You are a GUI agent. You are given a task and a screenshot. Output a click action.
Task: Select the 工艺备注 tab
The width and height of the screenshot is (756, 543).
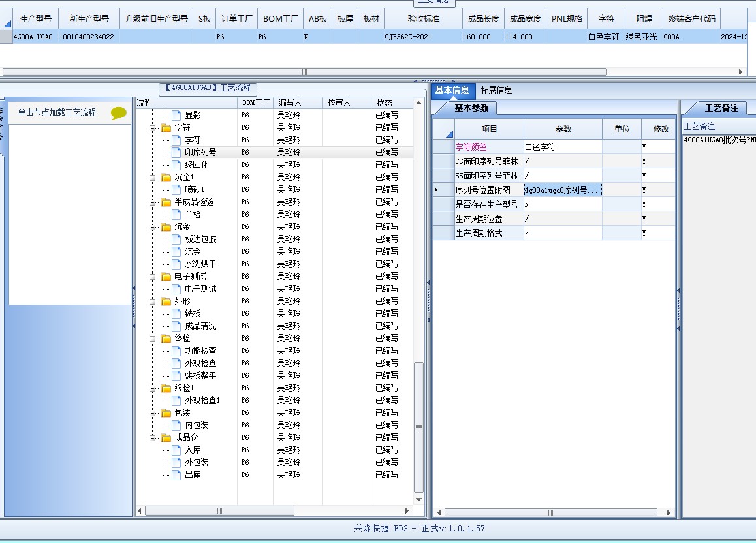point(721,108)
